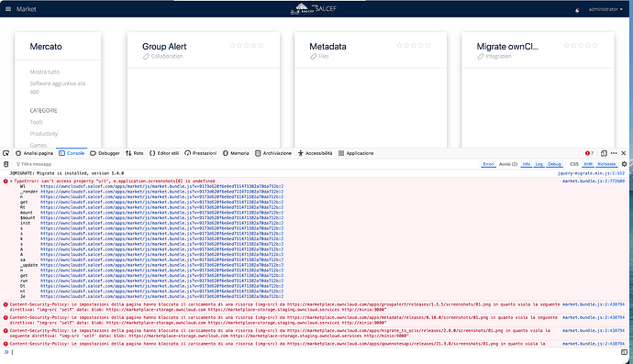
Task: Switch to the Console tab
Action: [72, 153]
